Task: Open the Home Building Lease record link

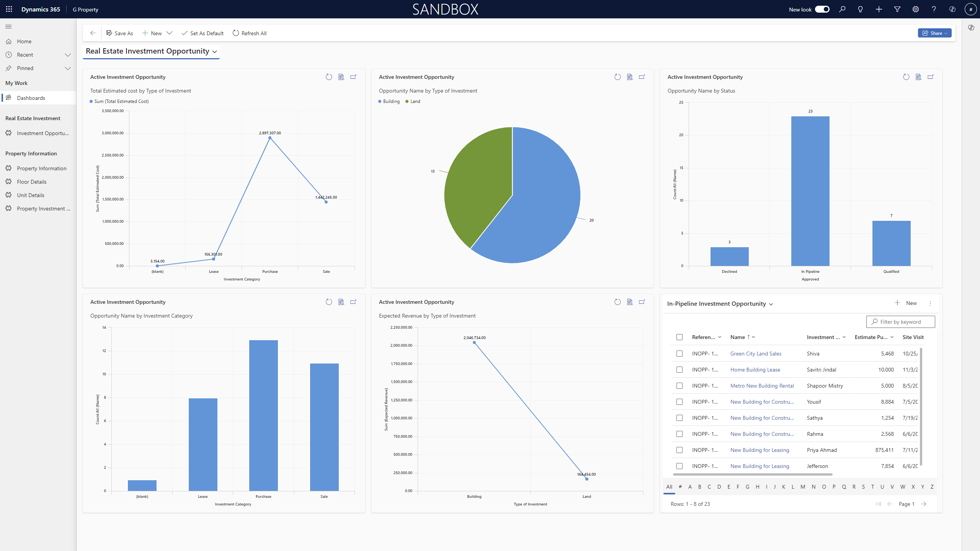Action: pos(755,370)
